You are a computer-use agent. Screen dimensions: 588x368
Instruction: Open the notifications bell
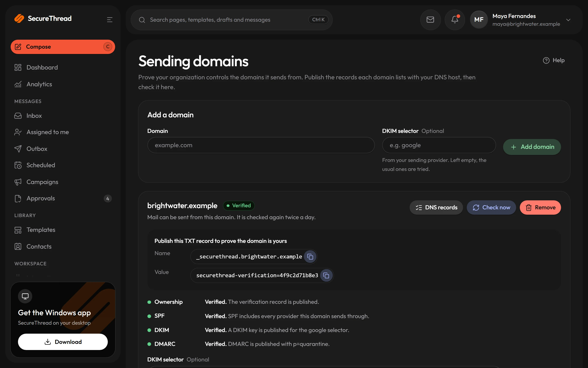pyautogui.click(x=455, y=20)
